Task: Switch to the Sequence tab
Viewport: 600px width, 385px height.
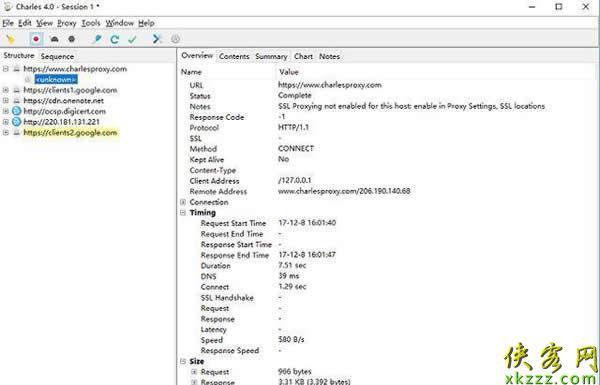Action: pos(57,57)
